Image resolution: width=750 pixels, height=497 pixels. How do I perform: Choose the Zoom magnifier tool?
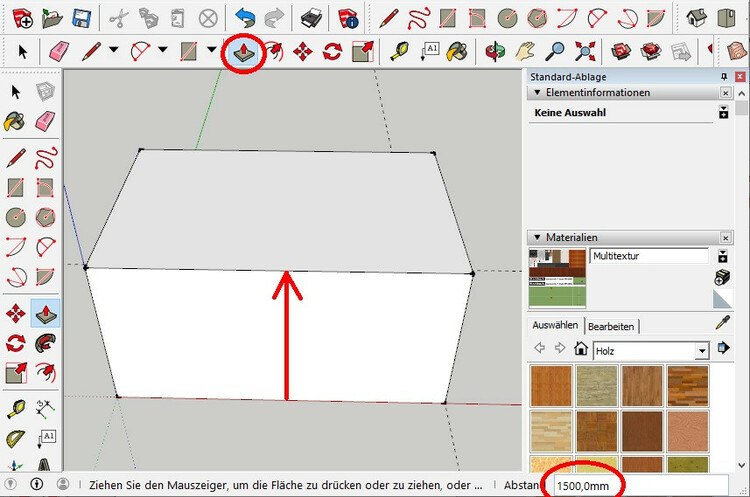tap(555, 51)
